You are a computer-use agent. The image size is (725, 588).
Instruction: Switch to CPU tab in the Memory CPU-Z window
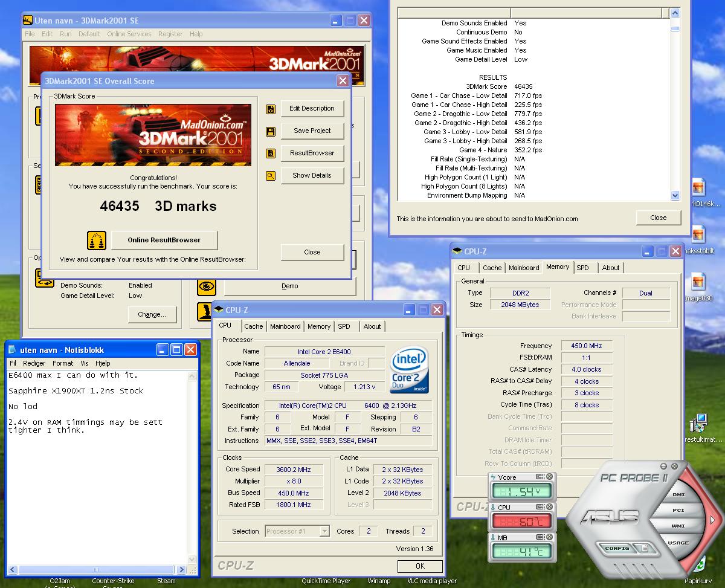click(464, 268)
